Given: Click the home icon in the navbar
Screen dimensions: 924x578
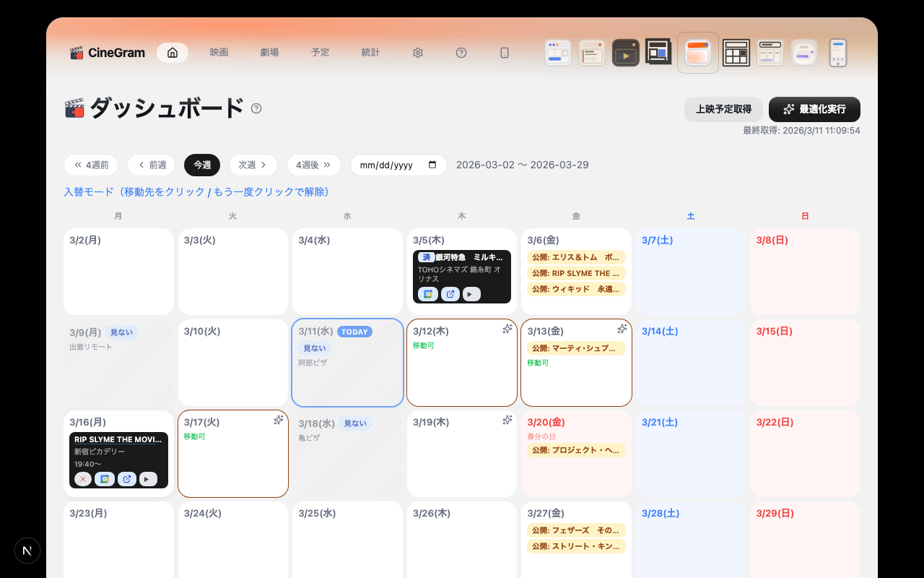Looking at the screenshot, I should click(173, 53).
